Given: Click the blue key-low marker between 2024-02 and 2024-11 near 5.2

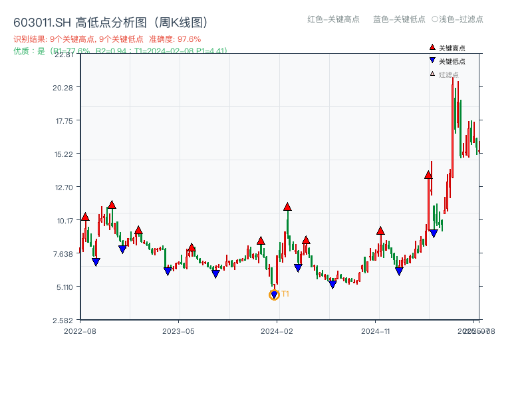Looking at the screenshot, I should point(333,285).
